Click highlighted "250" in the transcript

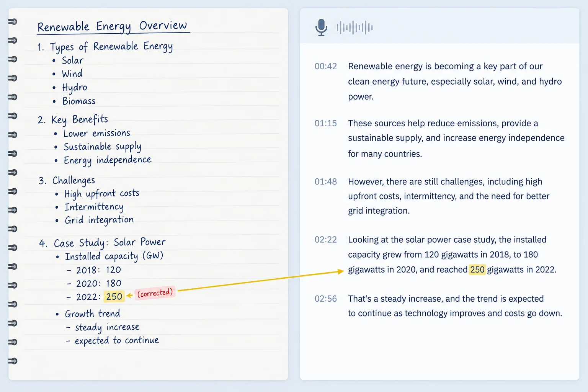tap(477, 269)
